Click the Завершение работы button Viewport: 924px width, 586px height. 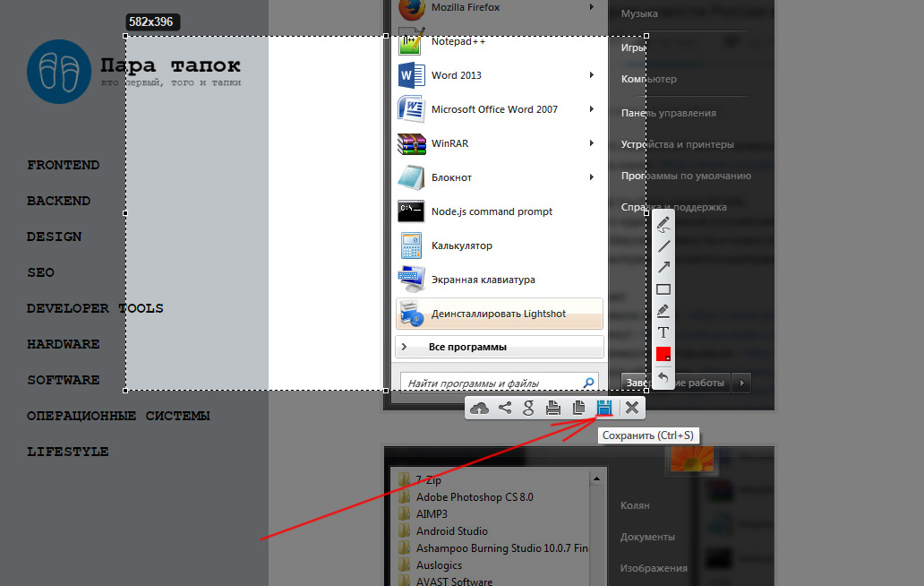676,383
